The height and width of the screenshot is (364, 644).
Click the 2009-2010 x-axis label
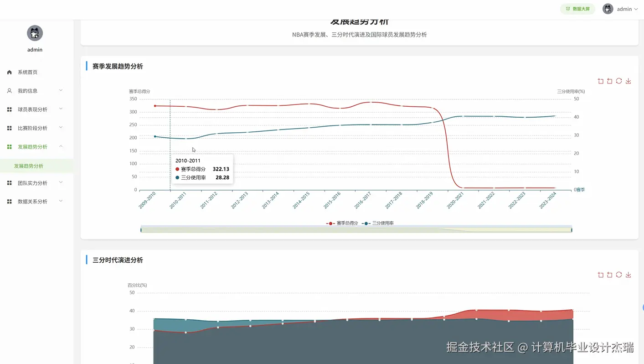point(148,200)
